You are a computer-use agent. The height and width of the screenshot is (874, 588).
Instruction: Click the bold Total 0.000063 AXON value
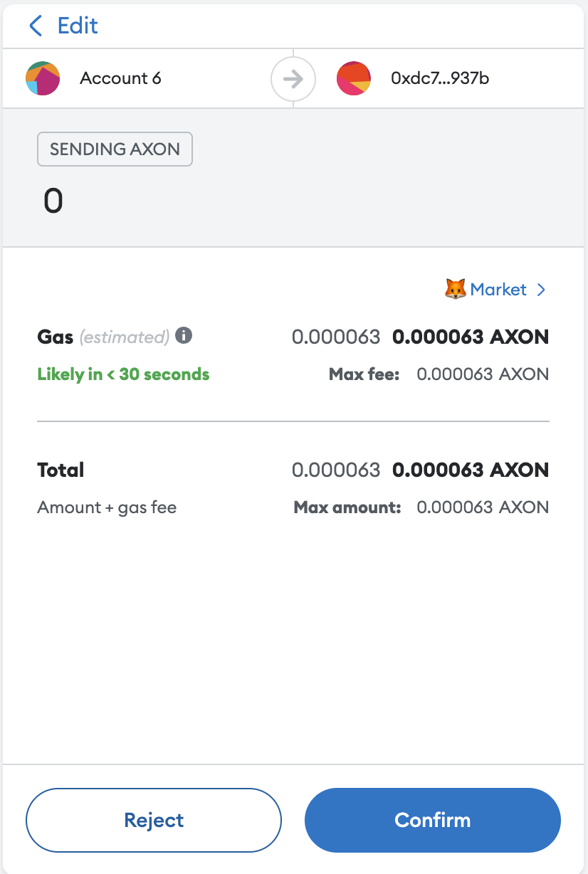click(x=471, y=470)
